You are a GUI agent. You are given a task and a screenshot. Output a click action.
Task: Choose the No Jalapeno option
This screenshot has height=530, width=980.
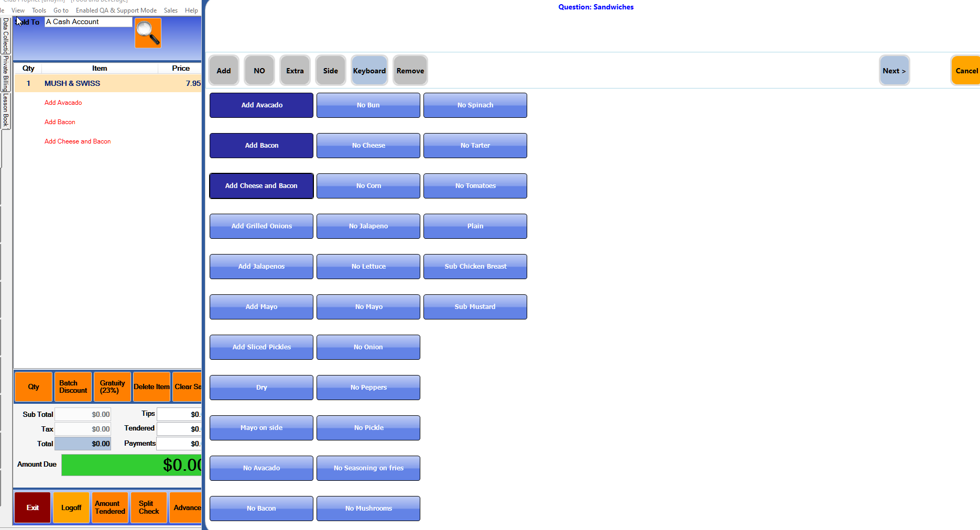click(368, 226)
